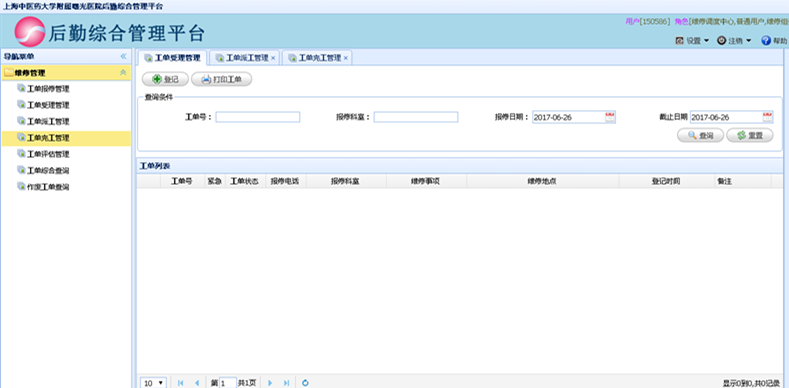This screenshot has width=789, height=388.
Task: Go to the last page
Action: tap(286, 383)
